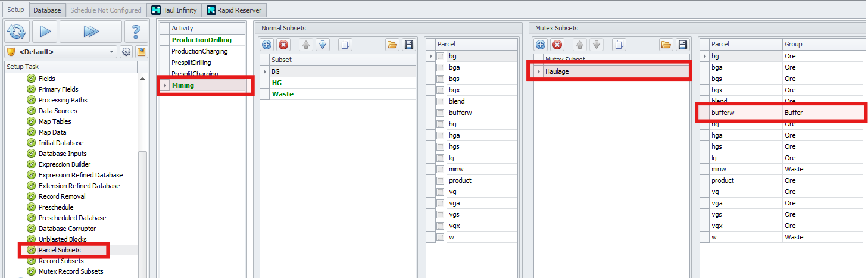Delete the selected Normal Subset with red X
Viewport: 868px width, 278px height.
pos(283,45)
